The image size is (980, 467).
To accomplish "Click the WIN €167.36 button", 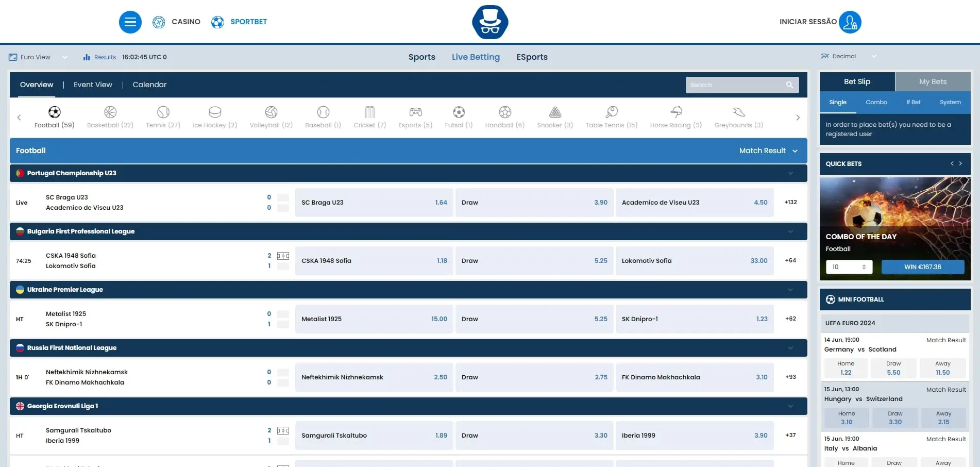I will click(x=922, y=267).
